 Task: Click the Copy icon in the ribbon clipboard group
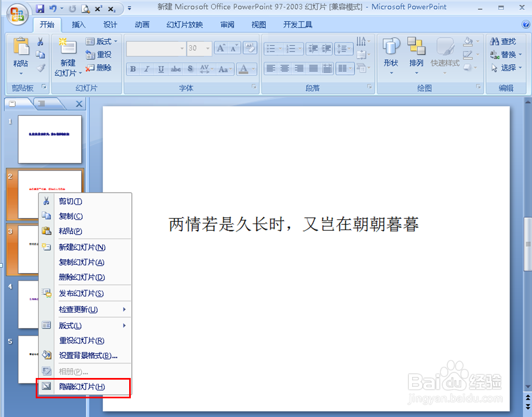click(40, 54)
